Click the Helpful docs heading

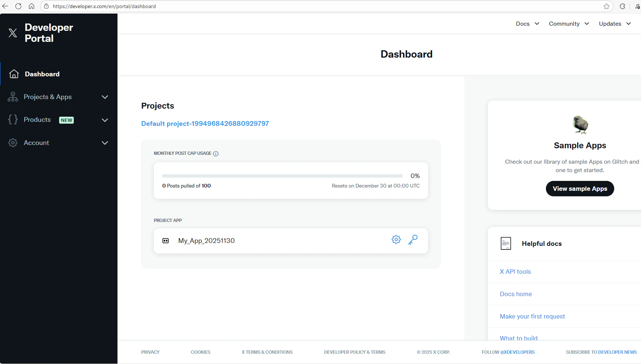[x=542, y=244]
